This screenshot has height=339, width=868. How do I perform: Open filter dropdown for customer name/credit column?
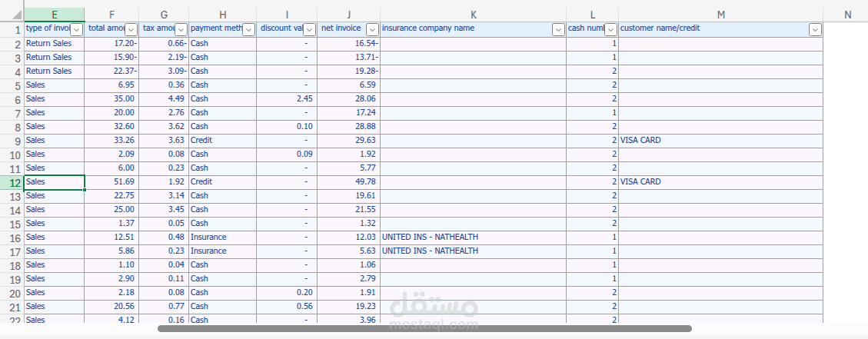(815, 30)
